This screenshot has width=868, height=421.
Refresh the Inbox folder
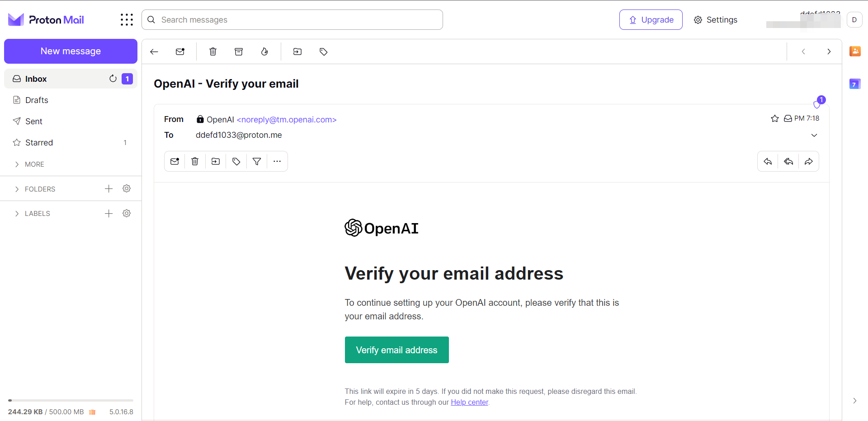click(x=113, y=79)
